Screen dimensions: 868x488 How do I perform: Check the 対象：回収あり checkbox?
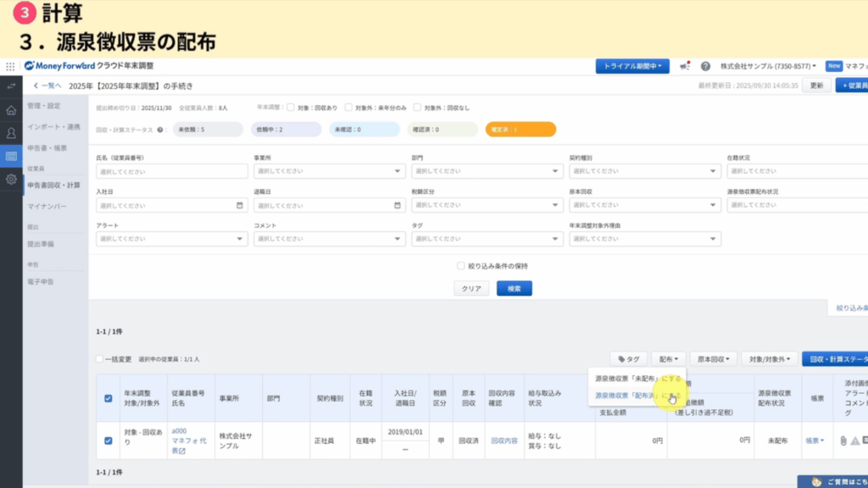(x=291, y=108)
